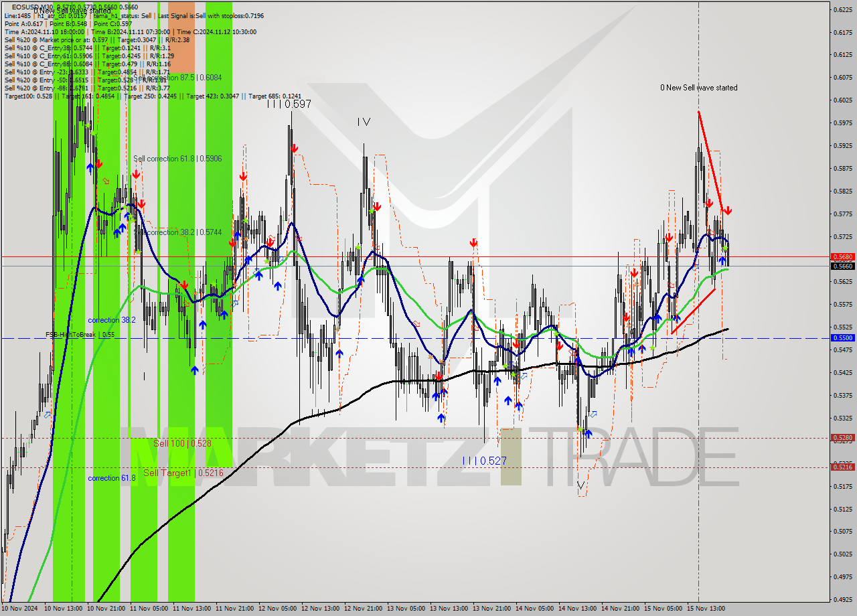Click the 'Point A:0.617' info line
The width and height of the screenshot is (857, 616).
click(x=68, y=23)
